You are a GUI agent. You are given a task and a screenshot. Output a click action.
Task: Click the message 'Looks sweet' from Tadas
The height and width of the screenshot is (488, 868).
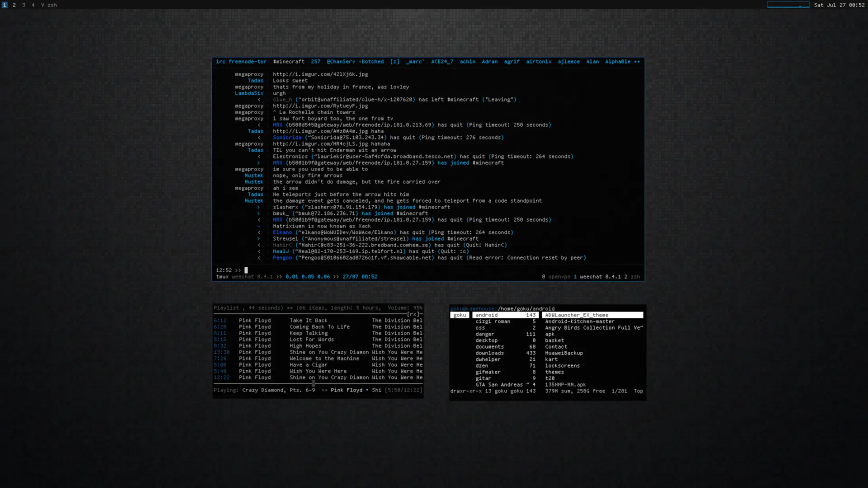pyautogui.click(x=290, y=80)
